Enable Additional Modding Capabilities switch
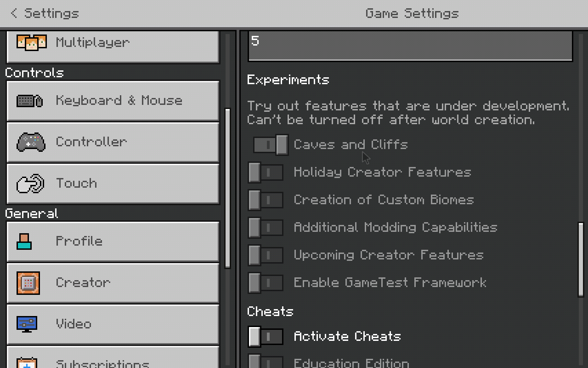This screenshot has width=588, height=368. (x=266, y=228)
